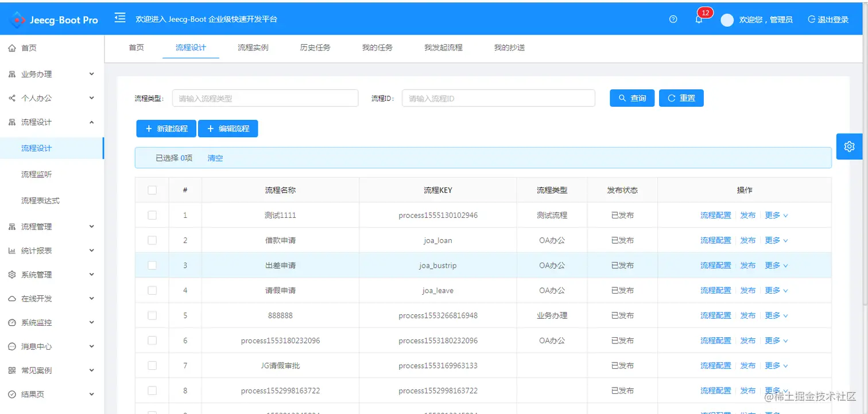Check the select-all checkbox in the table header
Screen dimensions: 868x414
point(152,189)
